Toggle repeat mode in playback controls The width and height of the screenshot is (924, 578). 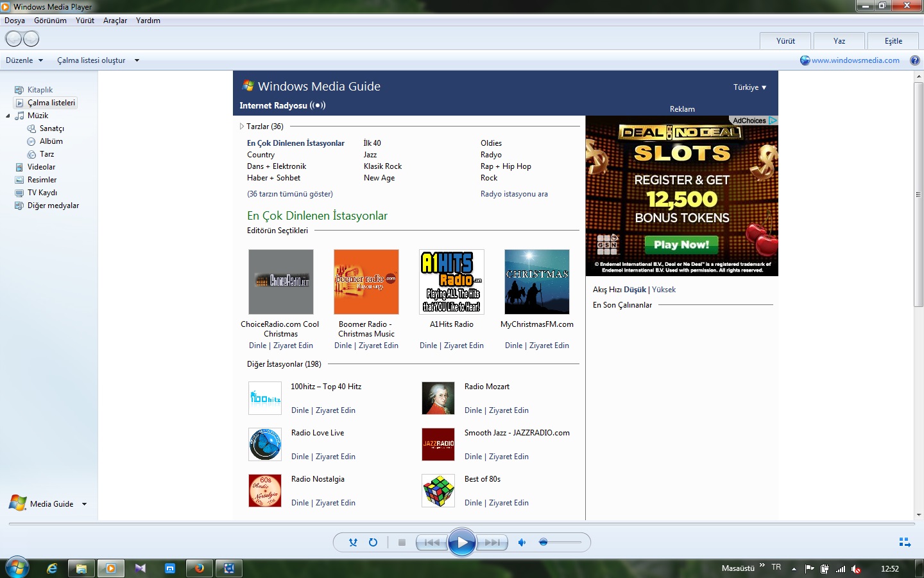tap(373, 543)
